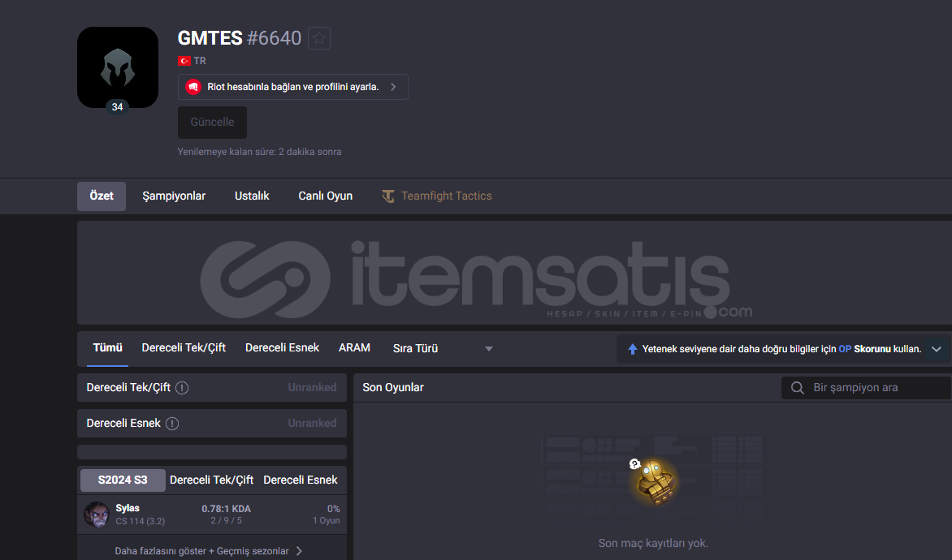Click the blue up-arrow OP Score icon
Viewport: 952px width, 560px height.
(632, 349)
